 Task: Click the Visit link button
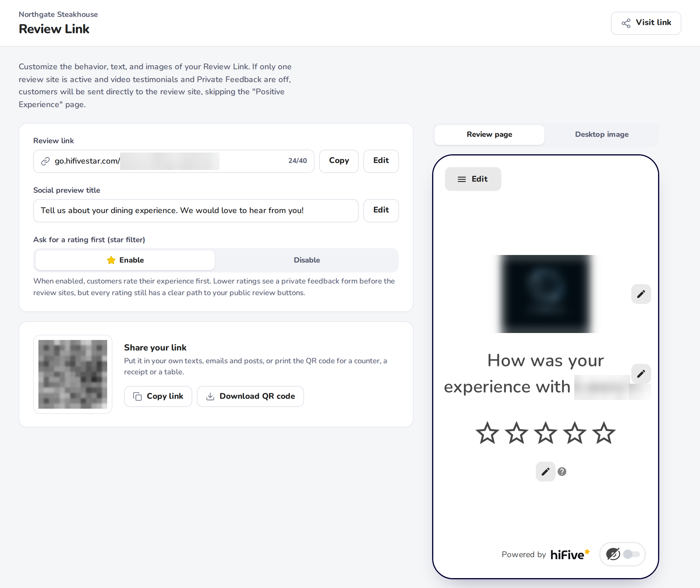pyautogui.click(x=646, y=23)
